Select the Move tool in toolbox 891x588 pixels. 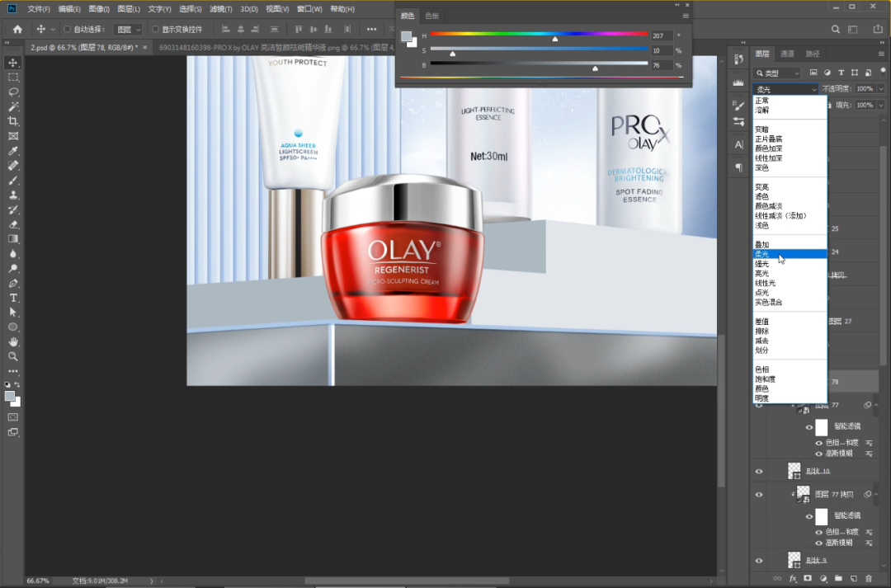13,63
